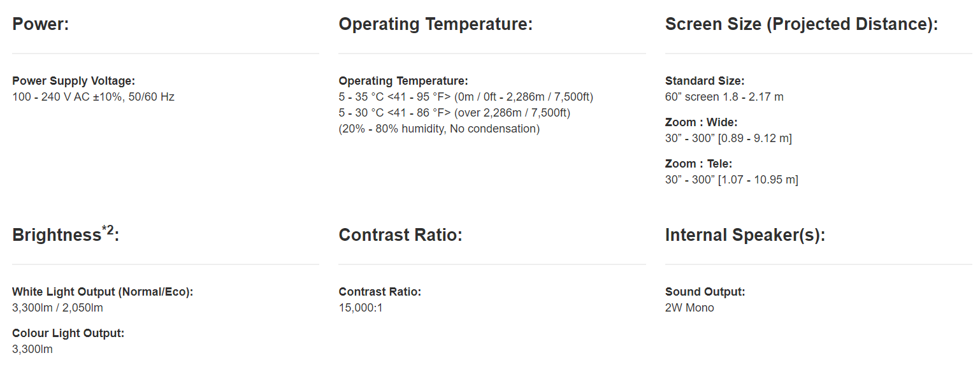Screen dimensions: 980x367
Task: Click the Operating Temperature section heading
Action: (435, 25)
